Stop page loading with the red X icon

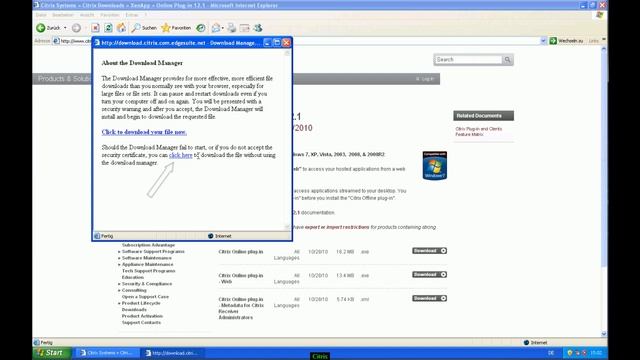(x=95, y=28)
